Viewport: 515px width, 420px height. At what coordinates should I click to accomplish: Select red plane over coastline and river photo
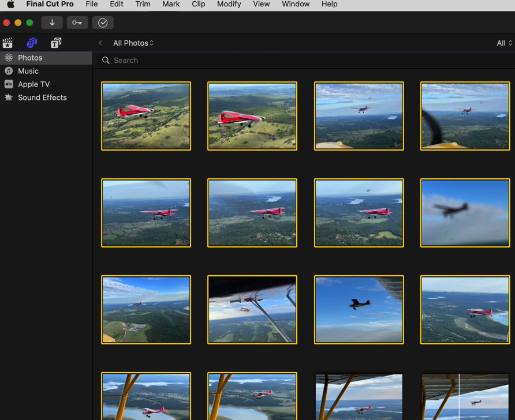pyautogui.click(x=465, y=310)
